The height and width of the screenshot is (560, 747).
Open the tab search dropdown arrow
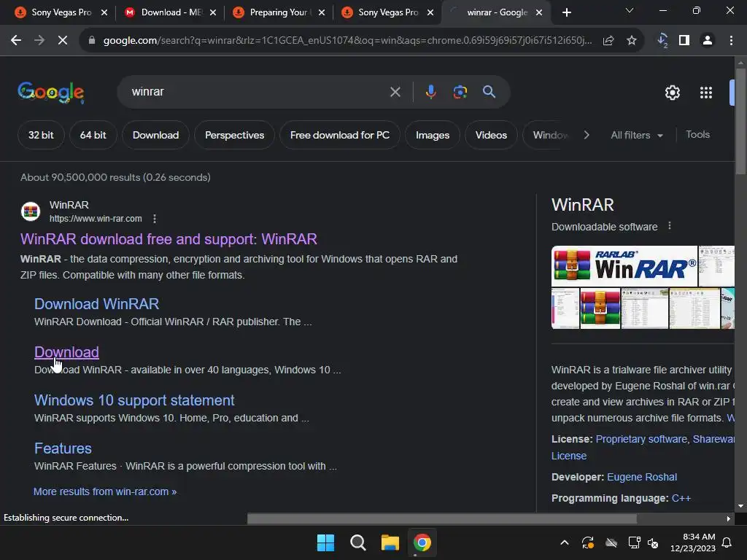point(630,10)
